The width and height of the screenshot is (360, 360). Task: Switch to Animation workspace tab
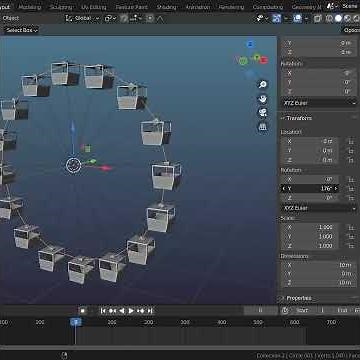click(x=198, y=7)
